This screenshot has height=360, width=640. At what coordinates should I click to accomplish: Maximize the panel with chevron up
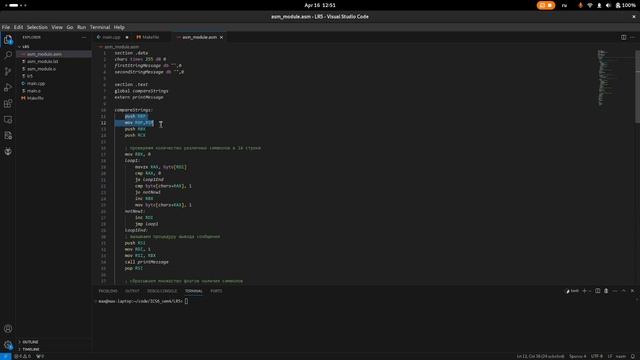[x=623, y=291]
